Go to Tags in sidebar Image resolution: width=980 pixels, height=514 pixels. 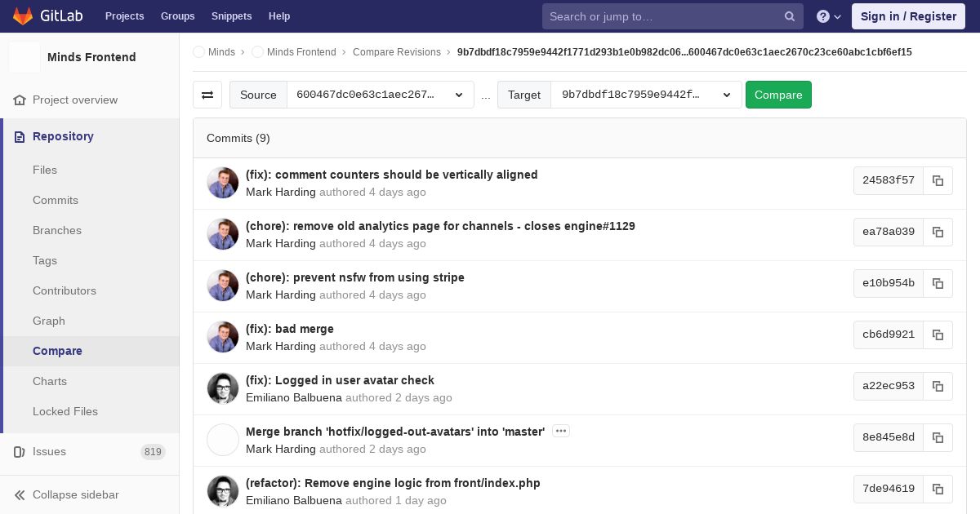click(x=45, y=260)
